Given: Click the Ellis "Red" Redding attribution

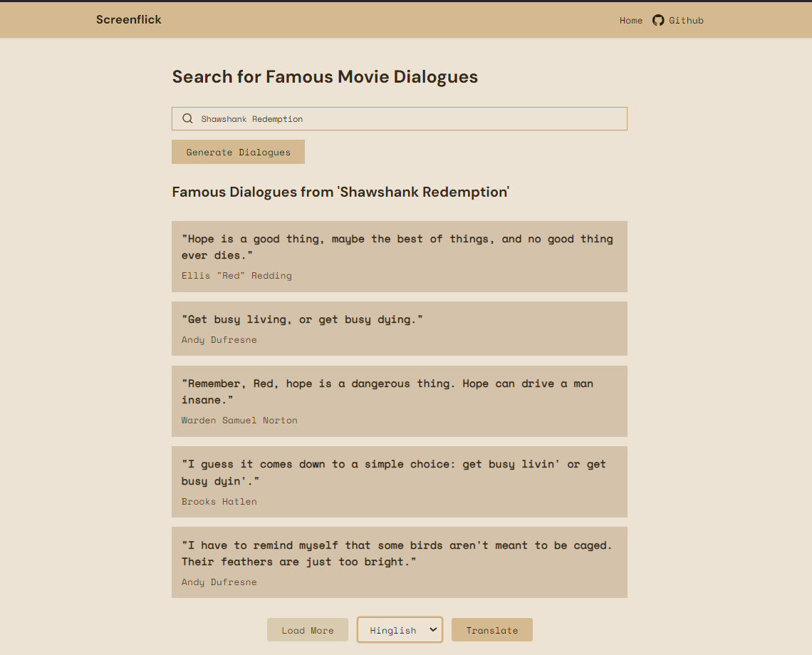Looking at the screenshot, I should click(x=236, y=276).
